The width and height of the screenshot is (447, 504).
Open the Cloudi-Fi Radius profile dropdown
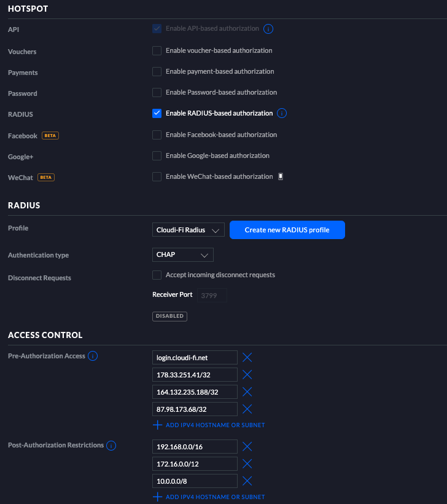click(x=188, y=230)
